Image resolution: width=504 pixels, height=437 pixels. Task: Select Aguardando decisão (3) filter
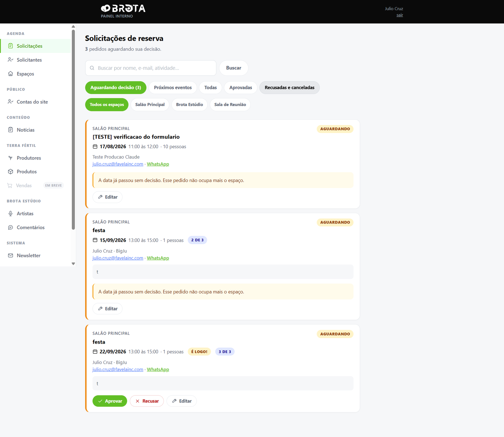pos(116,88)
